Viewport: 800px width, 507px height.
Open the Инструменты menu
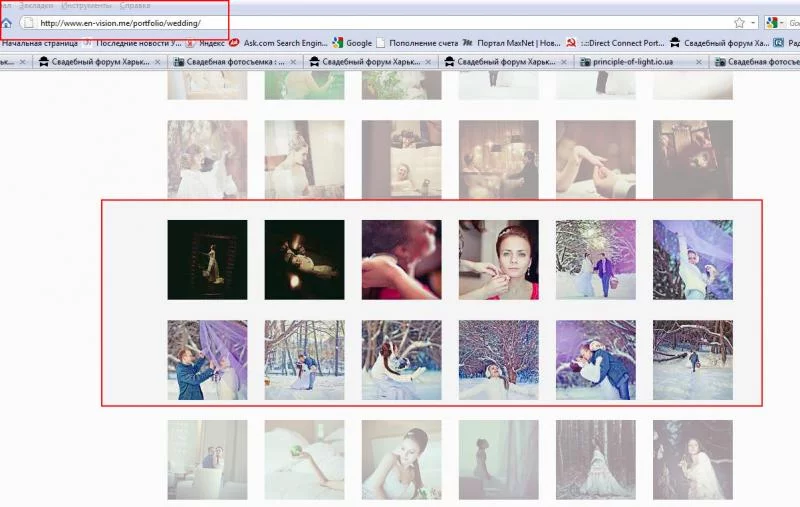point(86,6)
